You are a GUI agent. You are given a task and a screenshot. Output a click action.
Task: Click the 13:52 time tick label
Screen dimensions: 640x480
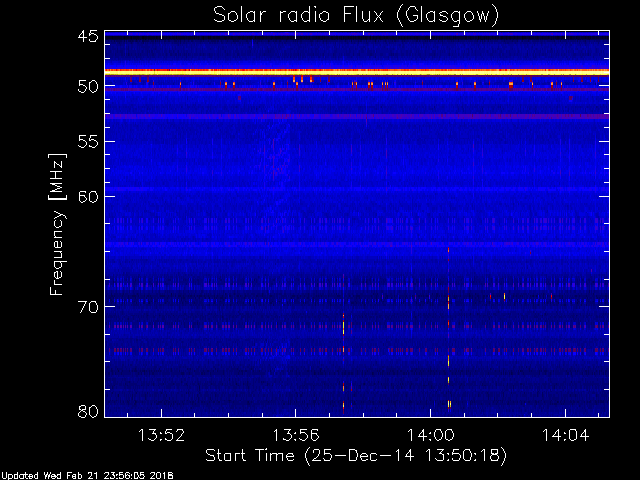click(161, 435)
